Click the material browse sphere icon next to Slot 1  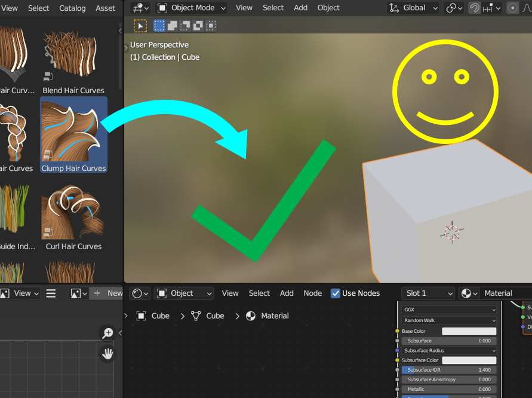pyautogui.click(x=469, y=293)
